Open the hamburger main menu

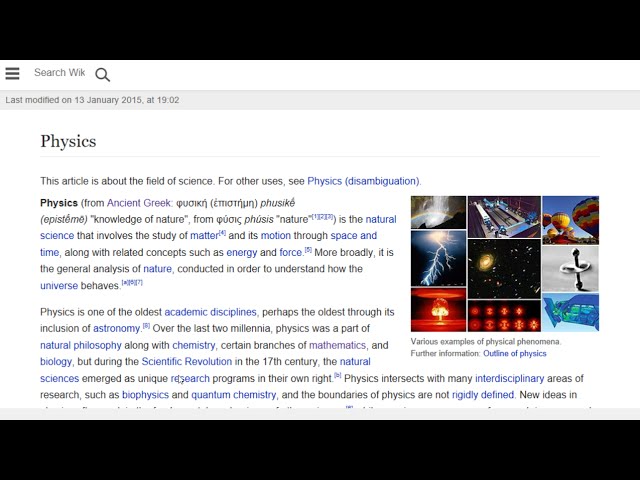coord(12,73)
